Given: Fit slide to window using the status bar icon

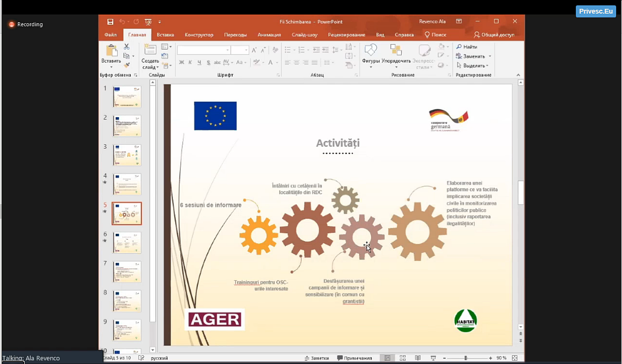Looking at the screenshot, I should (x=515, y=358).
